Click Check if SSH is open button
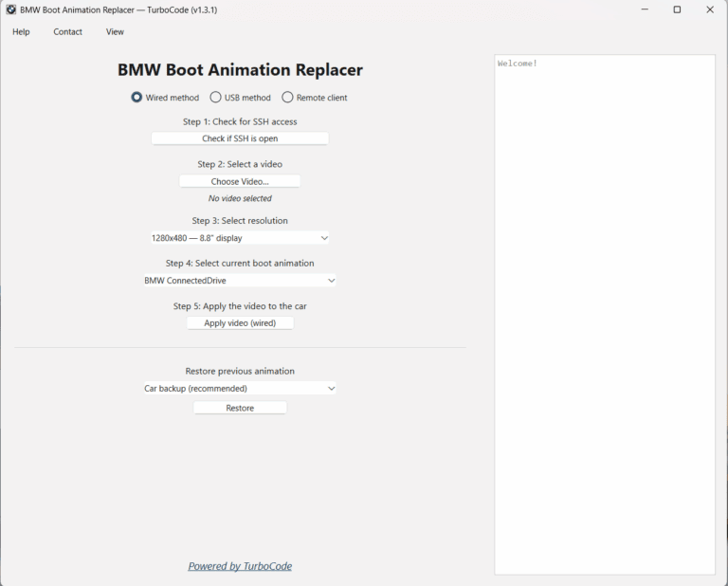The height and width of the screenshot is (586, 728). pyautogui.click(x=240, y=138)
